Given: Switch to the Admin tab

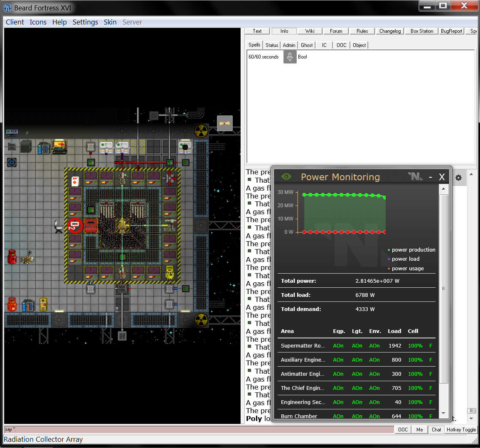Looking at the screenshot, I should [289, 45].
